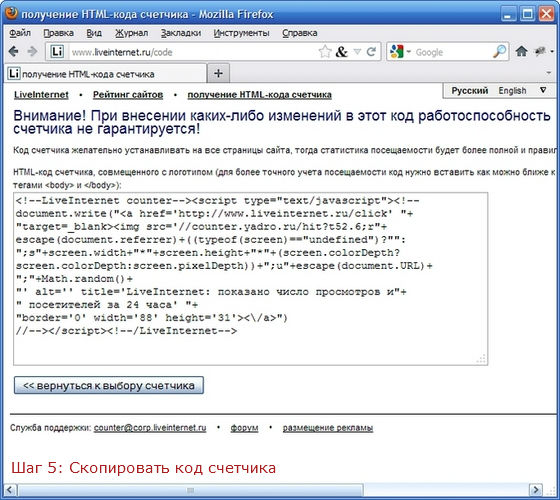Click the horizontal scrollbar right arrow
Screen dimensions: 560x500
tap(535, 490)
